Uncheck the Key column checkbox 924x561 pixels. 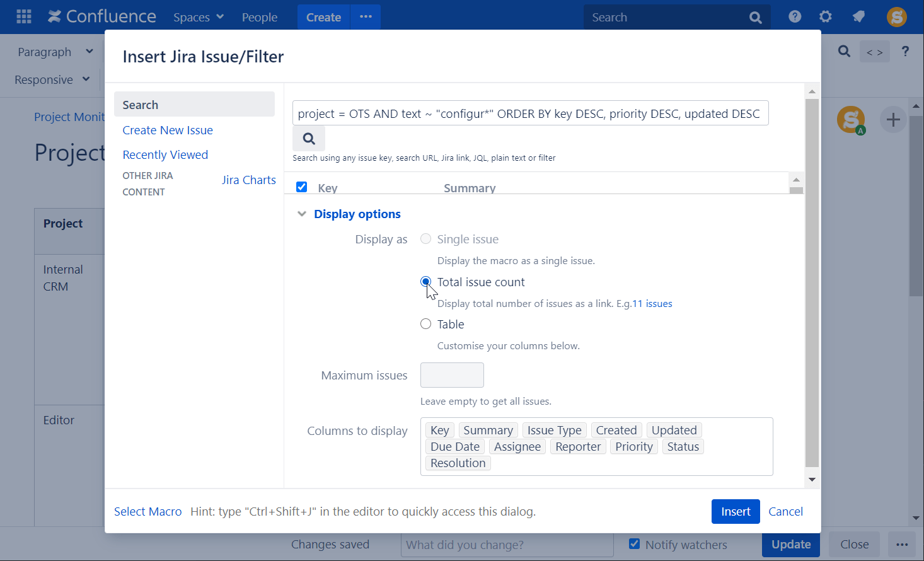[301, 187]
